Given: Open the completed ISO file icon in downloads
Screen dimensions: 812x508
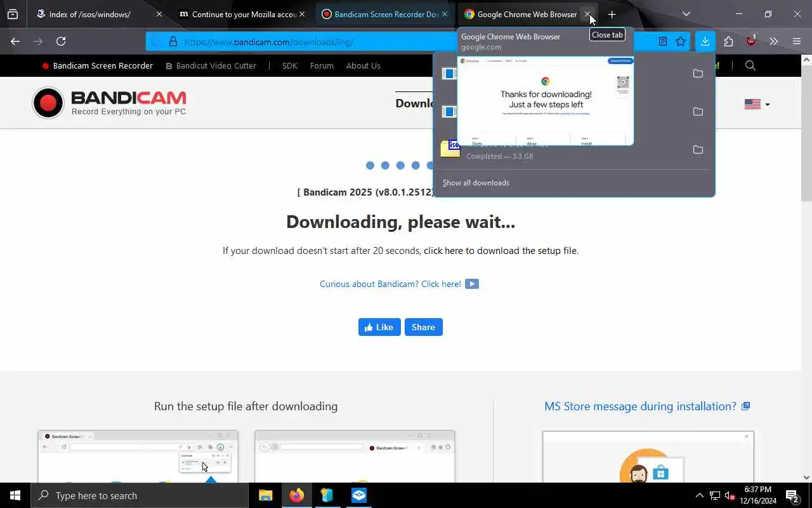Looking at the screenshot, I should pos(449,149).
